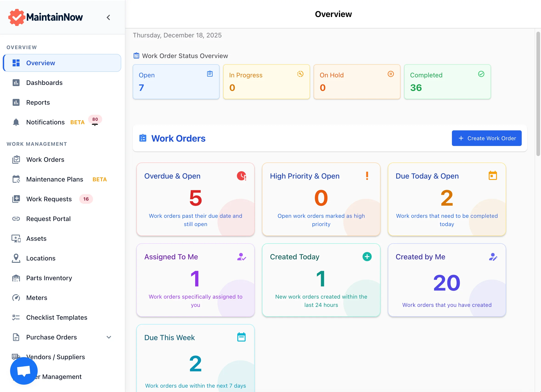Open the Parts Inventory section
The image size is (541, 392).
(49, 278)
